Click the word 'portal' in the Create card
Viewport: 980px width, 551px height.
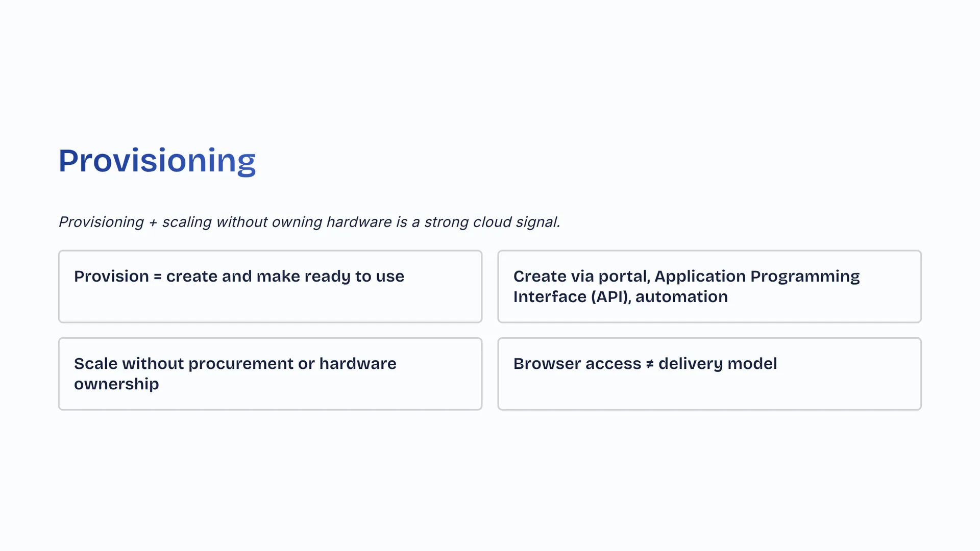tap(623, 277)
